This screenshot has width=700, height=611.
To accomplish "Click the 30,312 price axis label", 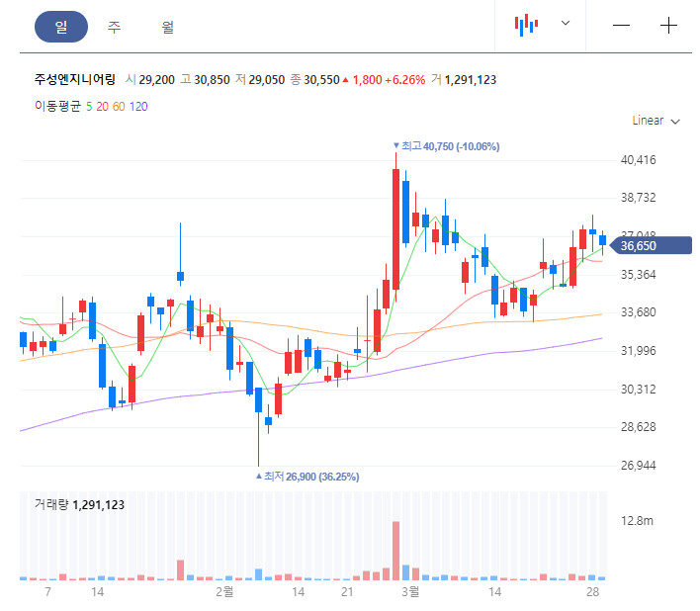I will point(639,390).
